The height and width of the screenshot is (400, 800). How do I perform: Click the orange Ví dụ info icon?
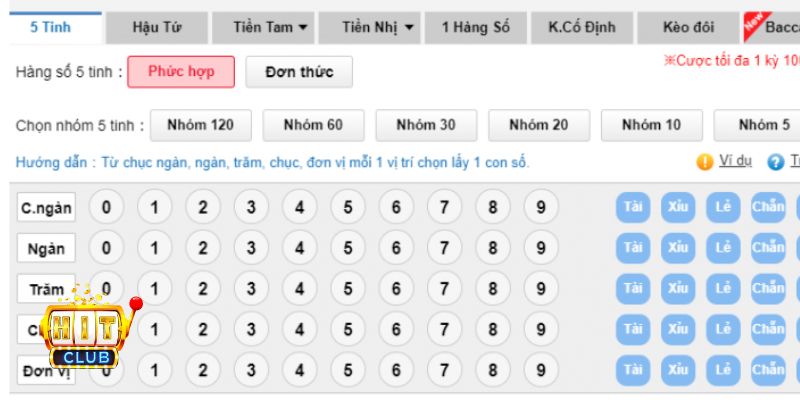point(704,162)
